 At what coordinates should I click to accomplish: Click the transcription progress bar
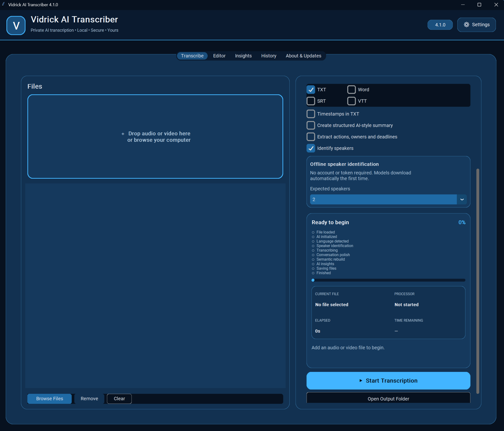[388, 280]
